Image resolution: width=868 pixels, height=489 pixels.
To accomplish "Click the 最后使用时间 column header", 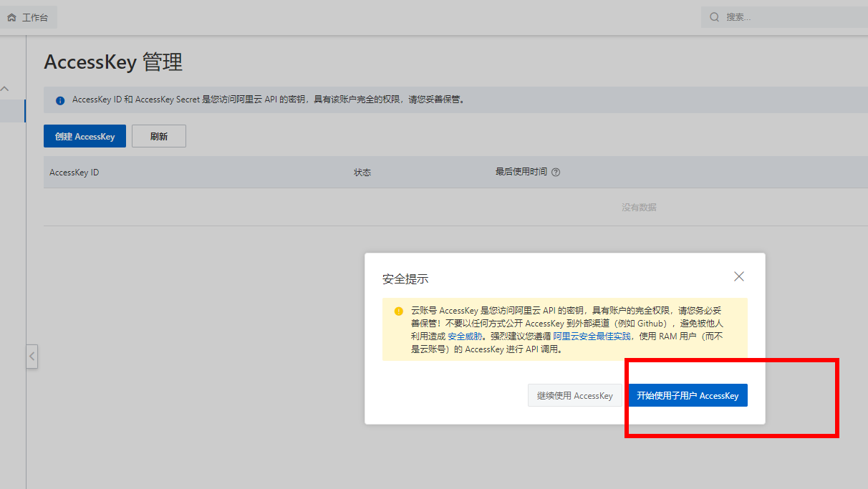I will [521, 172].
